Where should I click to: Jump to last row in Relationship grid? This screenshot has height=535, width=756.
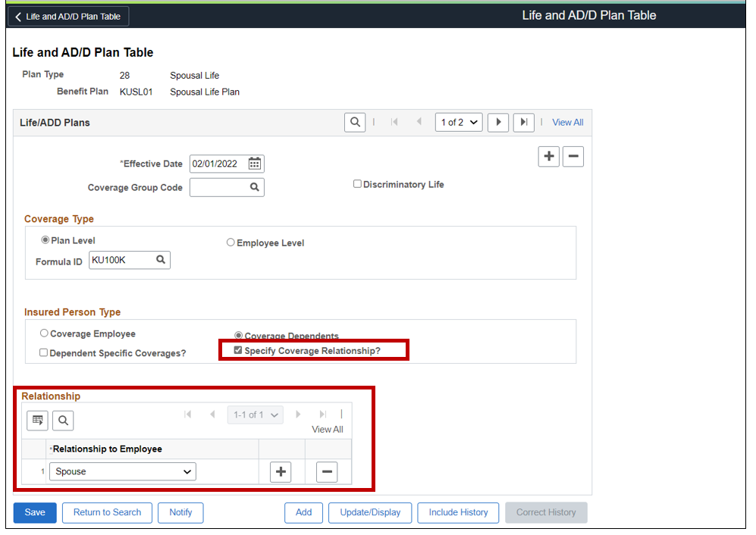[322, 414]
